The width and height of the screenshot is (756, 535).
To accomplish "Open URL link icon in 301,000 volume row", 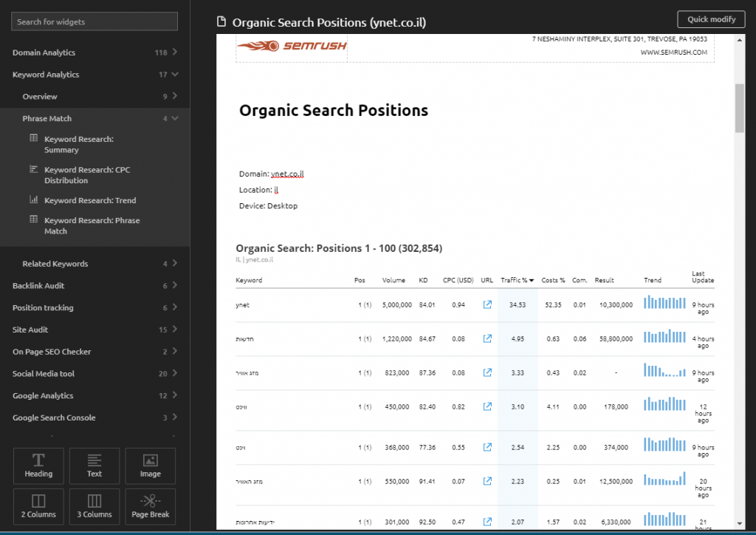I will [x=487, y=522].
